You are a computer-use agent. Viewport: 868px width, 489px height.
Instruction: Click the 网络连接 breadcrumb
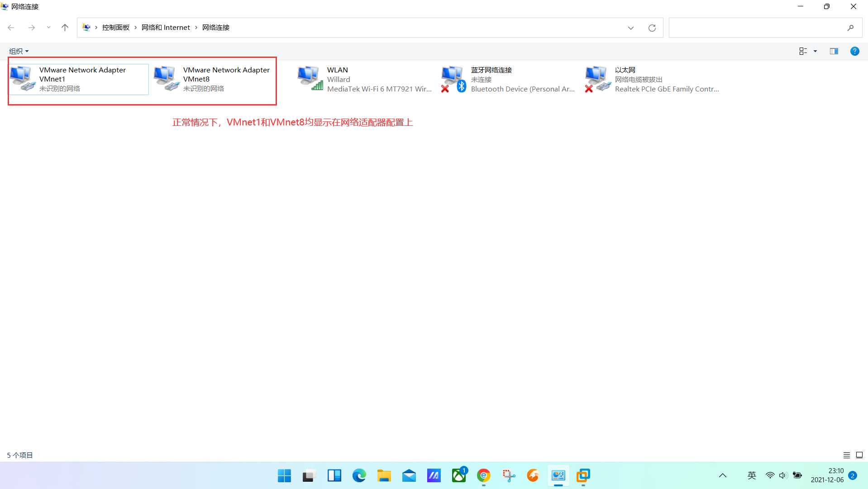pos(216,28)
